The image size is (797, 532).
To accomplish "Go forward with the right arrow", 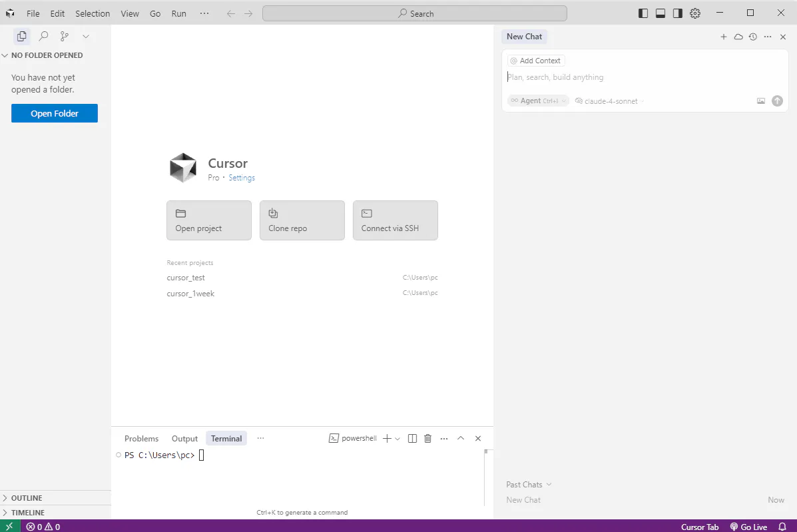I will [248, 14].
